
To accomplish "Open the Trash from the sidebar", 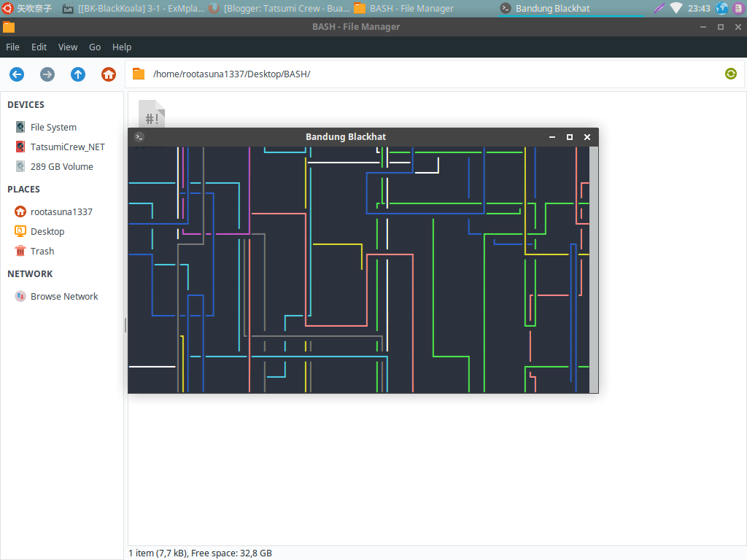I will tap(42, 251).
